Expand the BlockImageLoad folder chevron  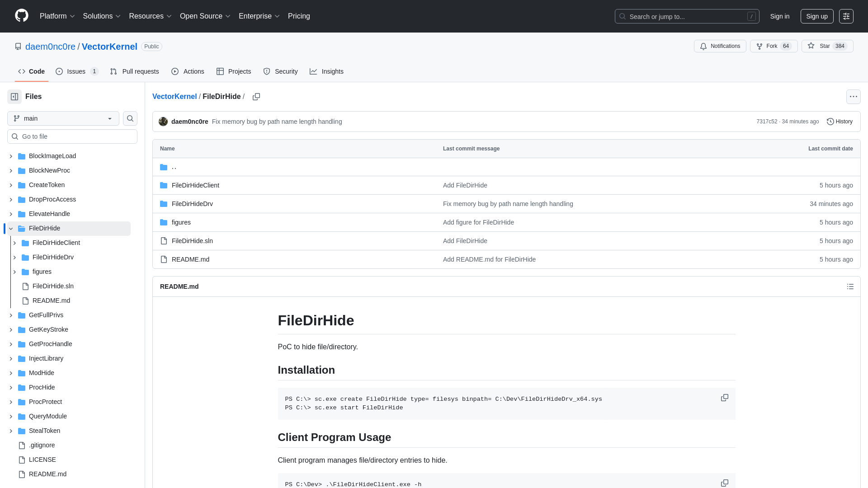11,156
